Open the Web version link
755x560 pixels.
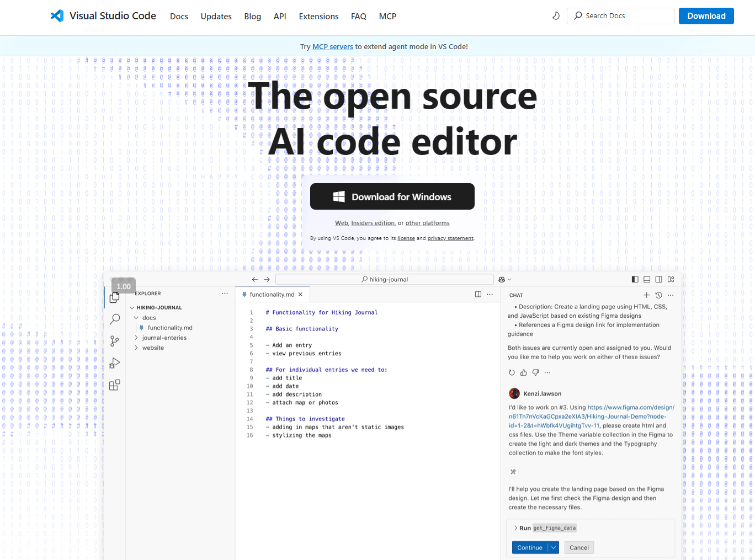(x=342, y=223)
